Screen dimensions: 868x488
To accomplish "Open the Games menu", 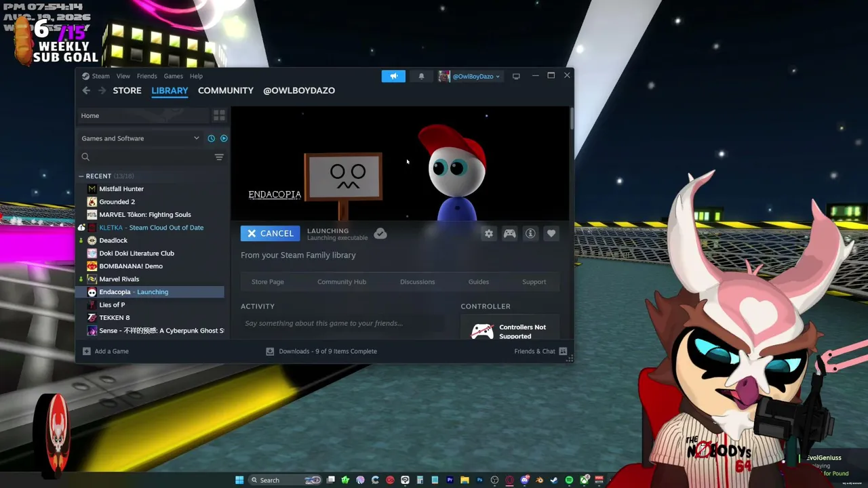I will tap(173, 76).
